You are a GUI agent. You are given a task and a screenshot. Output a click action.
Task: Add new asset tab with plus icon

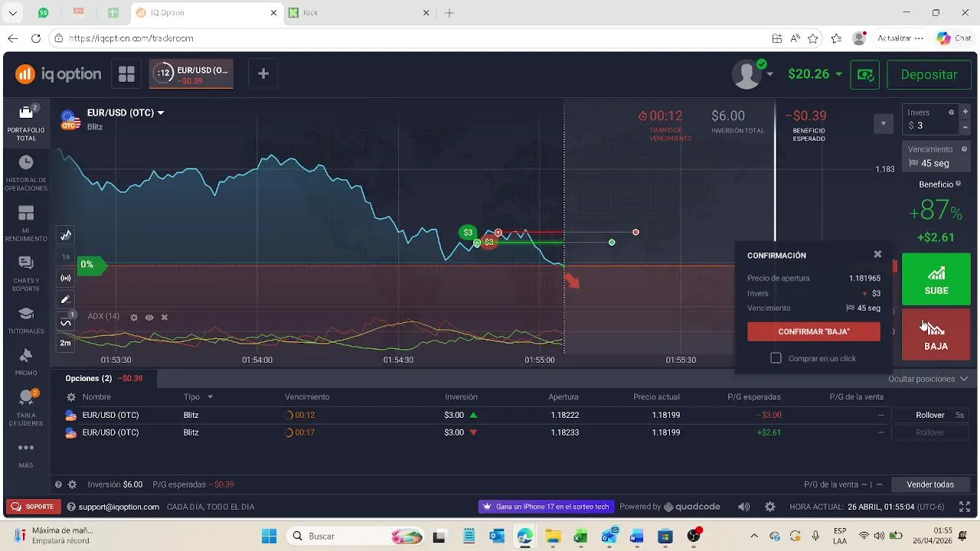pyautogui.click(x=263, y=73)
